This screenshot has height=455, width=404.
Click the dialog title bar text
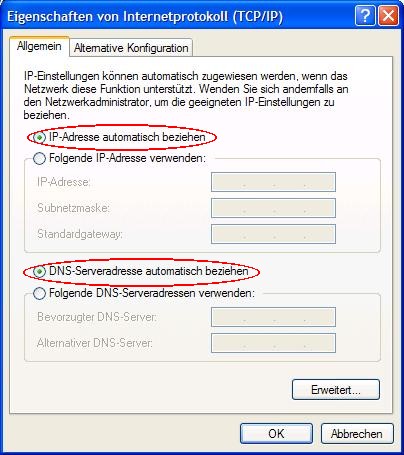[145, 16]
